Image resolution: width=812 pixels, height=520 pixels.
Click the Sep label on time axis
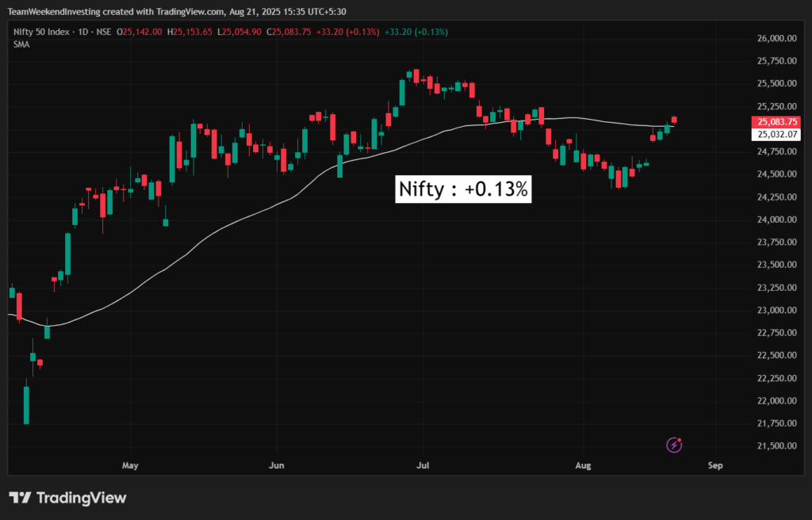pyautogui.click(x=715, y=465)
